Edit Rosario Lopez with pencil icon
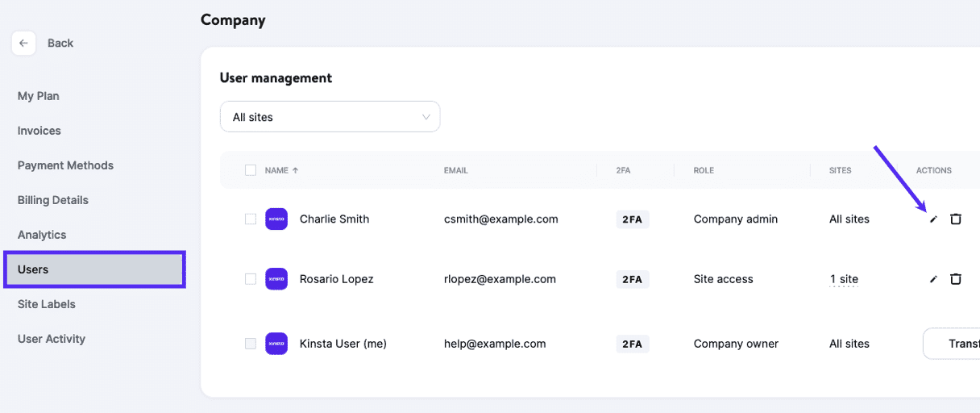Image resolution: width=980 pixels, height=413 pixels. 933,279
